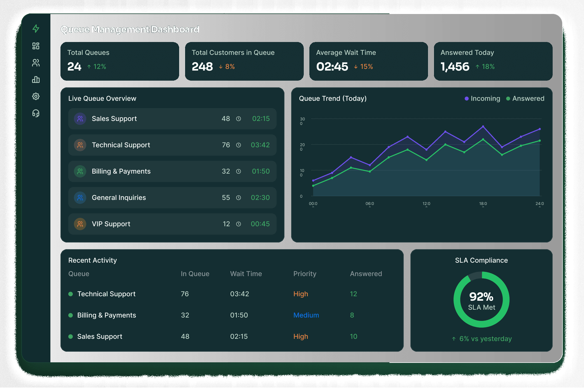Click the In Queue column header
The height and width of the screenshot is (392, 584).
(x=195, y=274)
